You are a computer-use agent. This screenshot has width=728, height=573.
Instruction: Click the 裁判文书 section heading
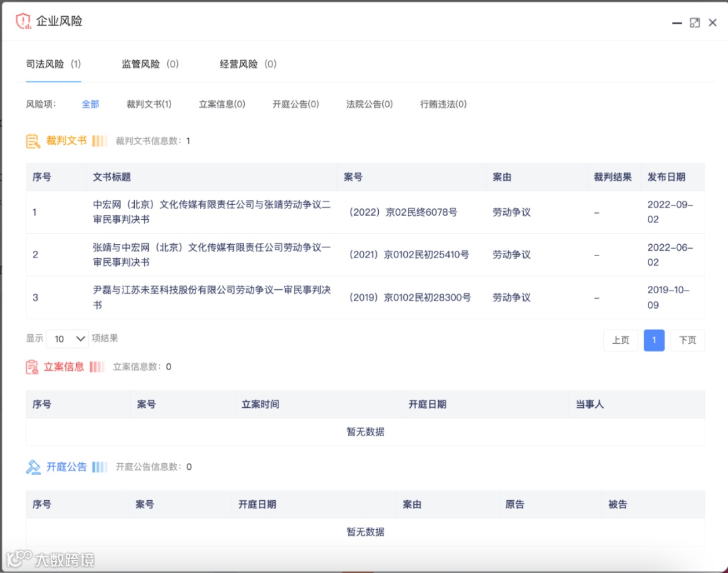coord(66,141)
